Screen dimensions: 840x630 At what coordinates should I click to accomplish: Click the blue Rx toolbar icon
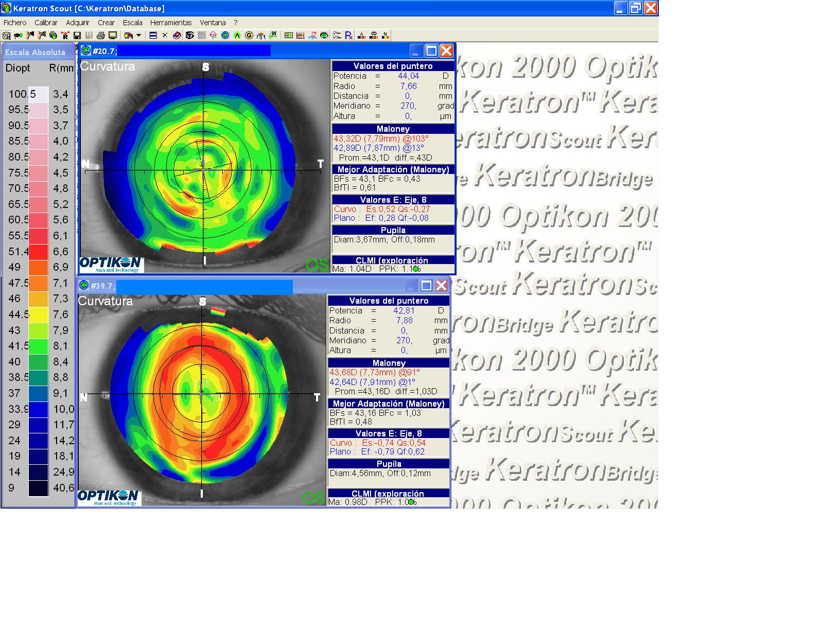349,36
